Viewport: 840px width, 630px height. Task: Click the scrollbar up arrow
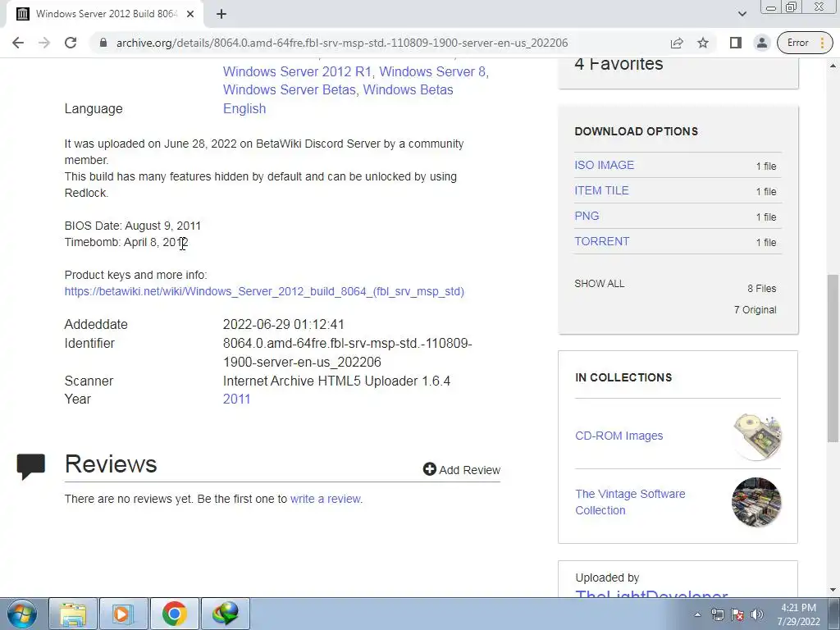833,66
